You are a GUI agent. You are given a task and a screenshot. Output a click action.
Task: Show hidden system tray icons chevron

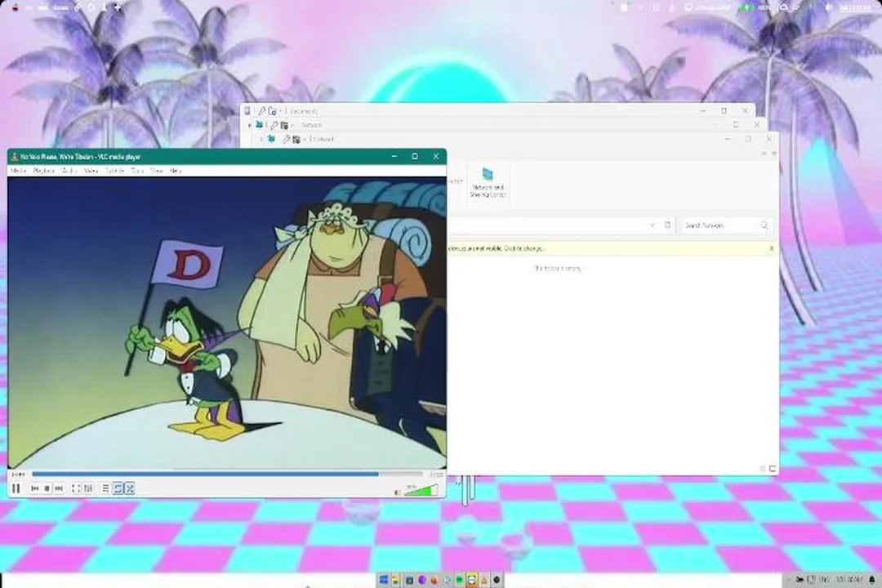click(x=788, y=580)
